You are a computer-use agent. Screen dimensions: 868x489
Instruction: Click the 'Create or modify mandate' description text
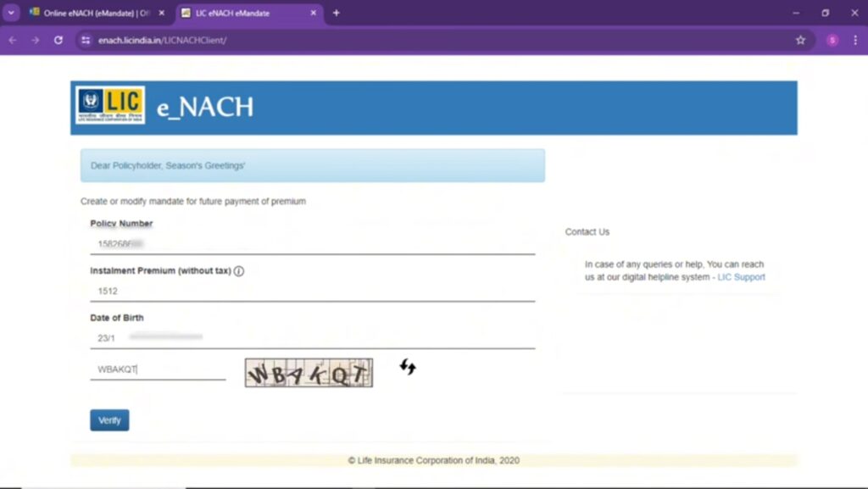tap(193, 202)
